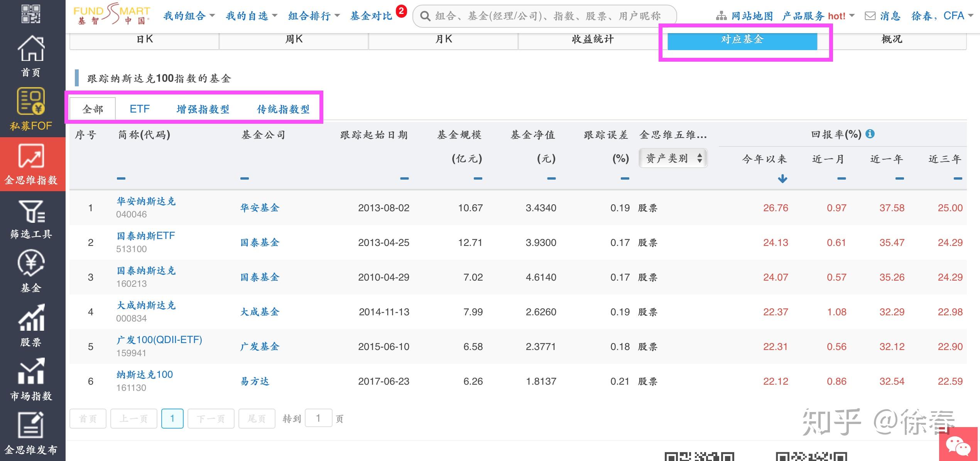Screen dimensions: 980x461
Task: Open the 首页 home sidebar icon
Action: point(31,49)
